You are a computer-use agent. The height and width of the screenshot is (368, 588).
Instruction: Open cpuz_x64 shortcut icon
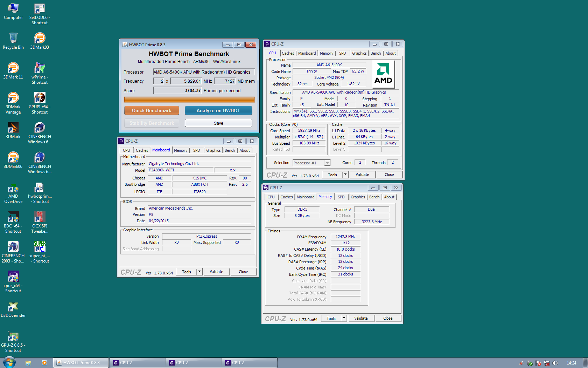click(x=13, y=282)
